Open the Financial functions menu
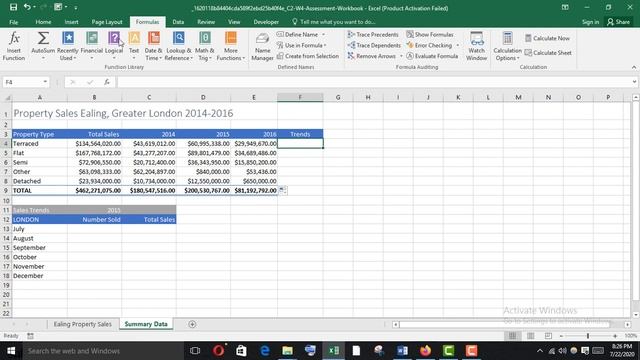640x360 pixels. click(91, 46)
